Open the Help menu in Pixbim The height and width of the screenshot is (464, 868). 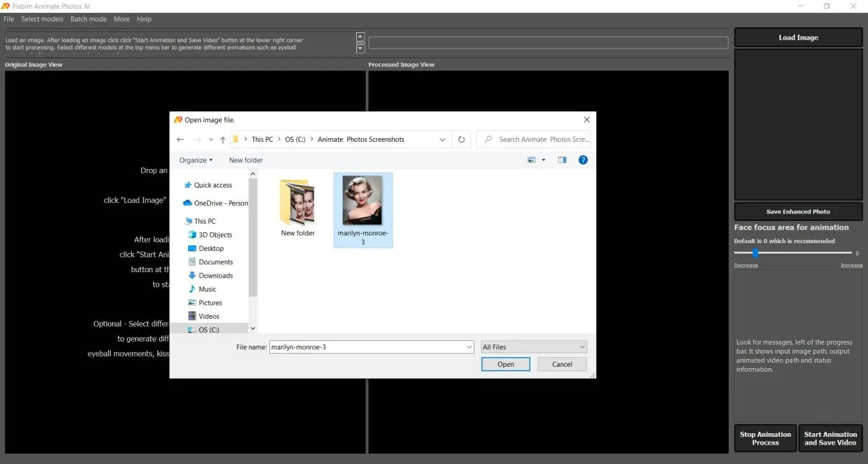pyautogui.click(x=144, y=19)
